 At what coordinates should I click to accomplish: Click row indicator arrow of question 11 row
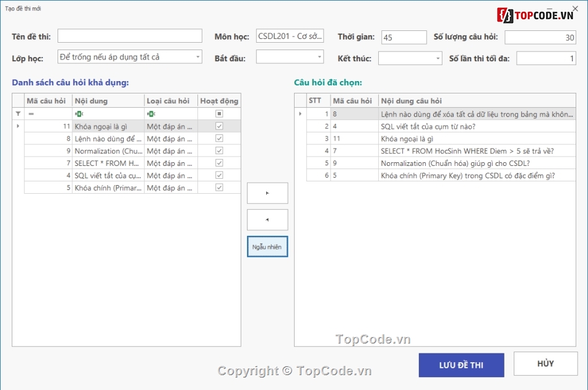point(18,126)
